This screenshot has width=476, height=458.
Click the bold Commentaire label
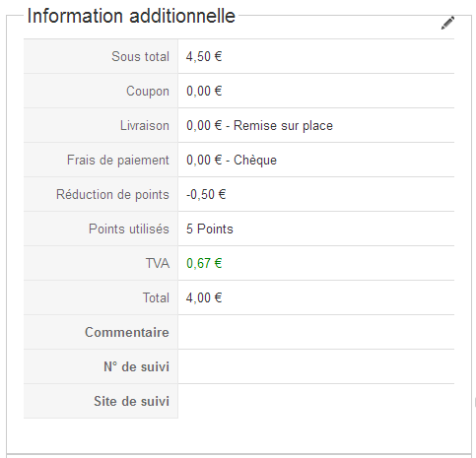pyautogui.click(x=127, y=332)
